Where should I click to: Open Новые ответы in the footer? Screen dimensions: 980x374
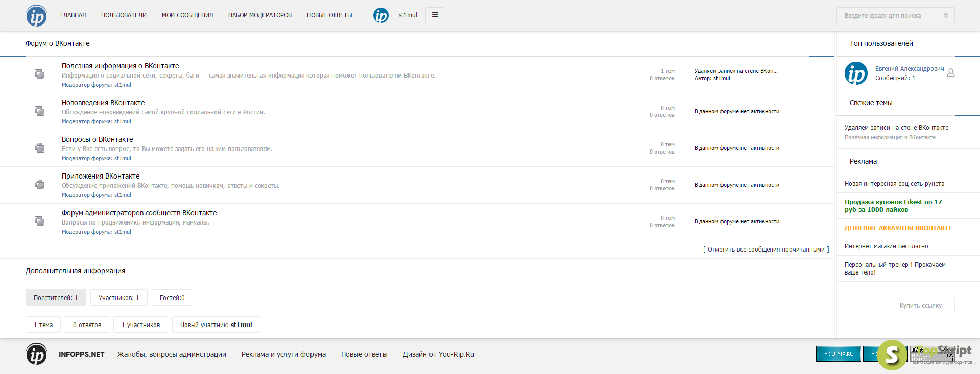pos(364,354)
